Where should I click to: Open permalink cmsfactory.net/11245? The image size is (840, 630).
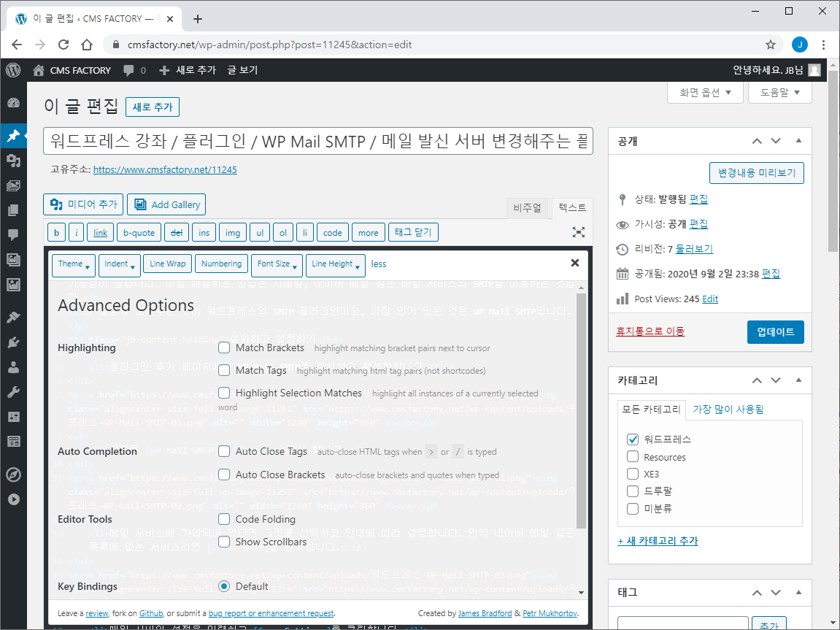click(x=165, y=170)
